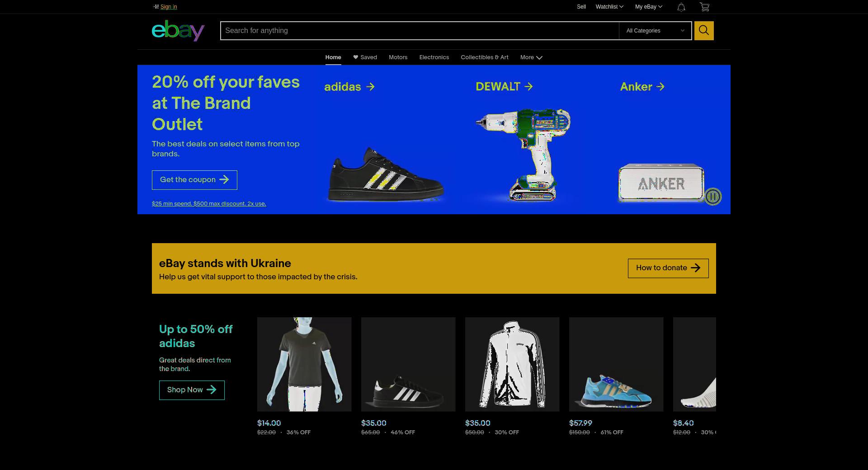Click the How to donate button
Image resolution: width=868 pixels, height=470 pixels.
[x=668, y=268]
